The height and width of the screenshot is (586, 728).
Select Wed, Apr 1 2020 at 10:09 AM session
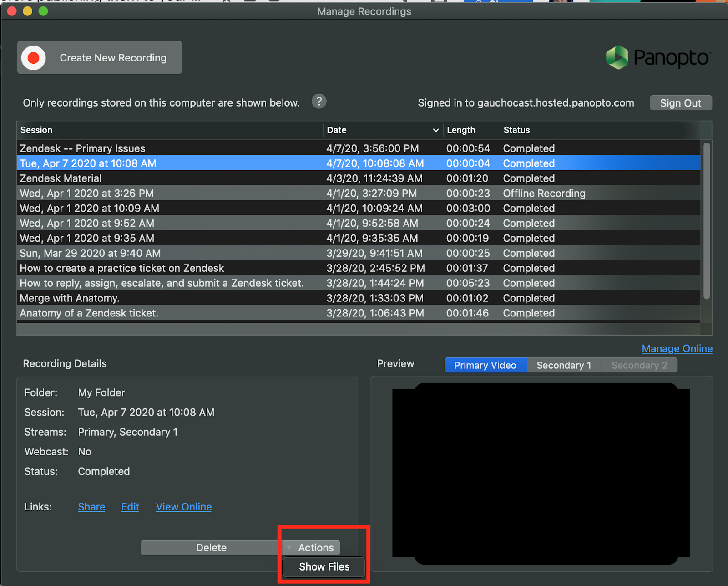[x=359, y=208]
